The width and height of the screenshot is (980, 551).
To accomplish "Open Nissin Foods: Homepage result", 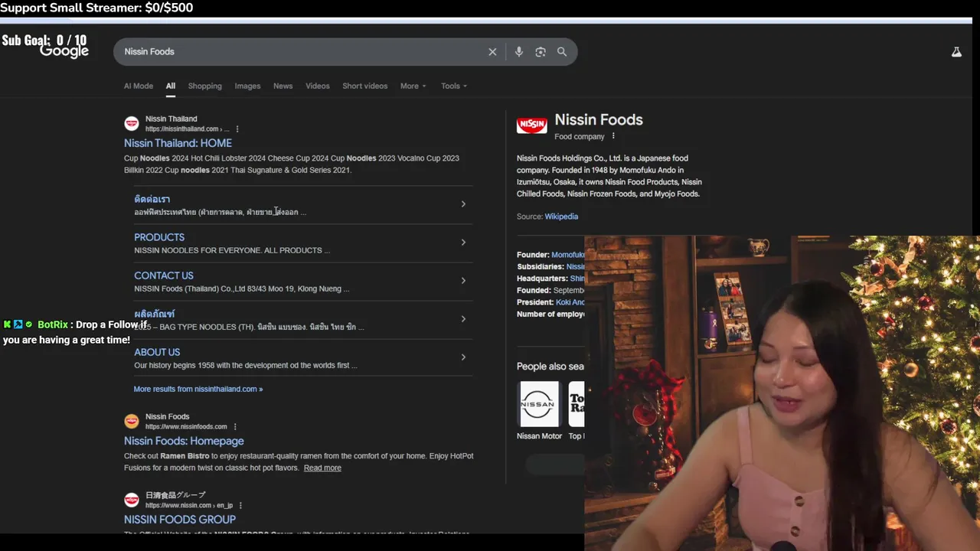I will tap(184, 441).
